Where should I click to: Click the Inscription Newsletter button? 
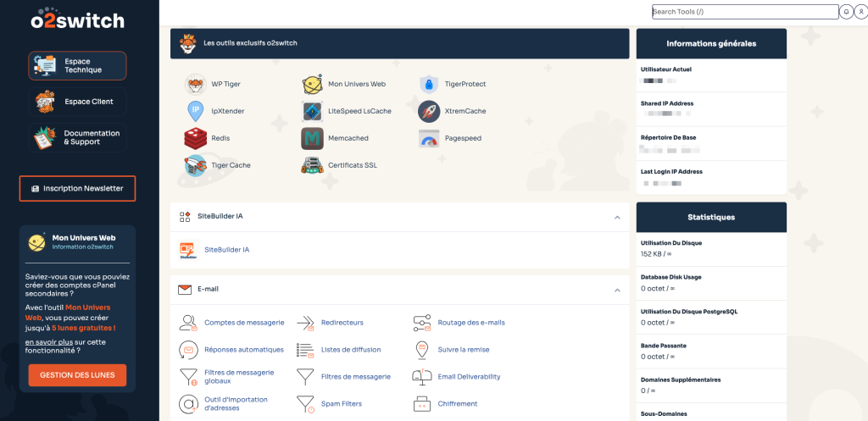click(x=77, y=188)
